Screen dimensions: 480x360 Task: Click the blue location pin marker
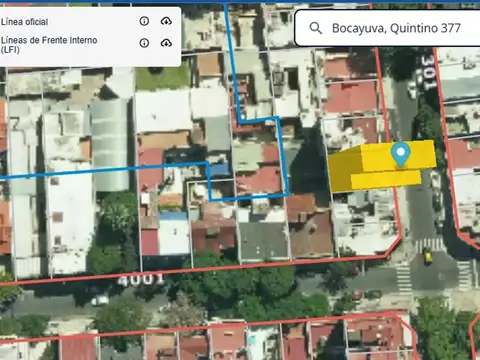pos(400,154)
